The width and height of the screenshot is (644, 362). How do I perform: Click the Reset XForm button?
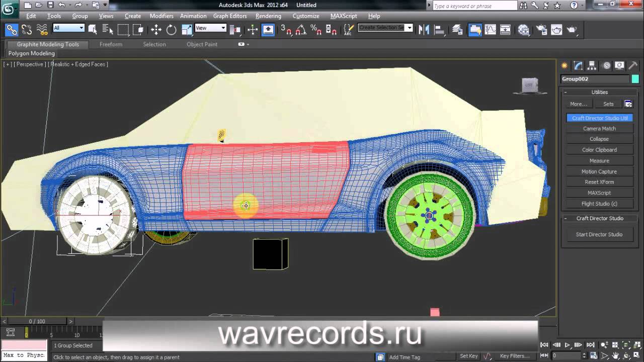pyautogui.click(x=599, y=182)
